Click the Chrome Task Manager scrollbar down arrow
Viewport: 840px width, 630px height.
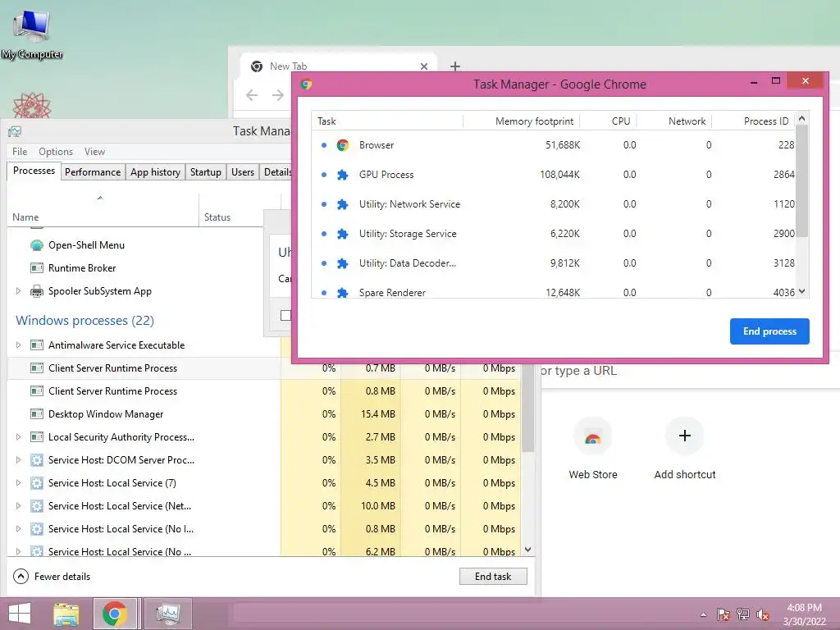(x=802, y=291)
